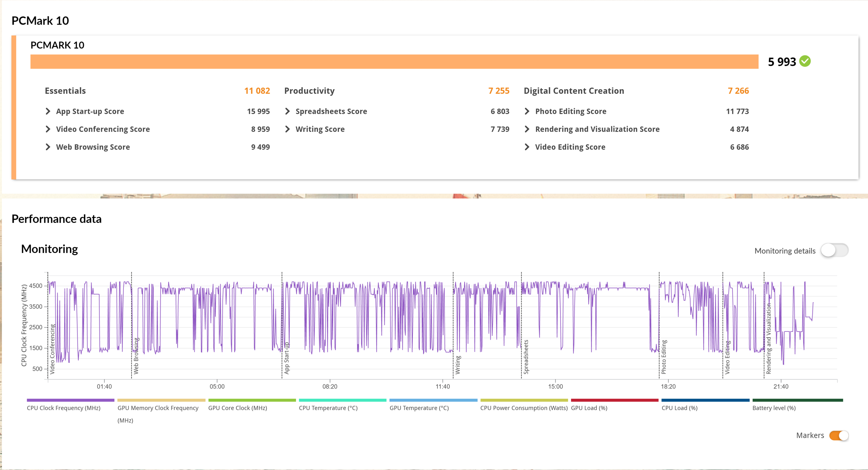This screenshot has width=868, height=470.
Task: Expand the Photo Editing Score row
Action: pos(527,111)
